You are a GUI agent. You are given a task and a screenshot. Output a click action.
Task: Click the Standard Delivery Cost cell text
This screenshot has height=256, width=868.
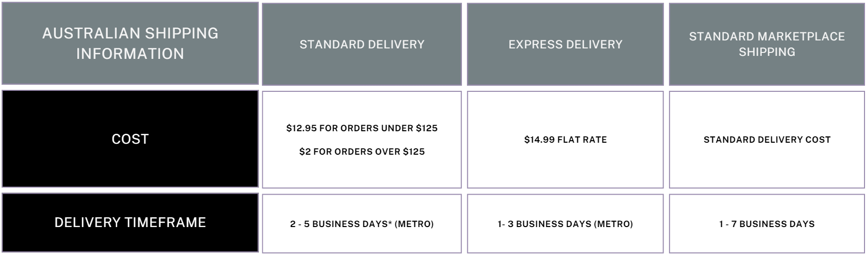click(767, 140)
